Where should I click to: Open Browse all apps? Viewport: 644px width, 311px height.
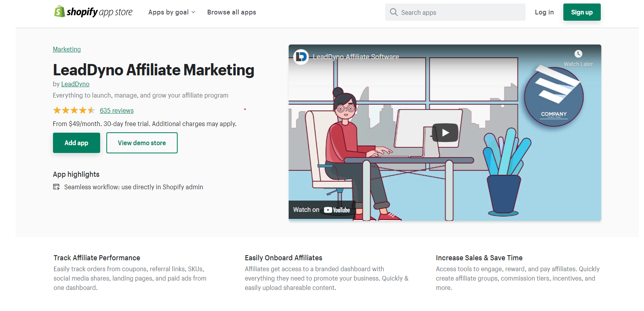(231, 12)
